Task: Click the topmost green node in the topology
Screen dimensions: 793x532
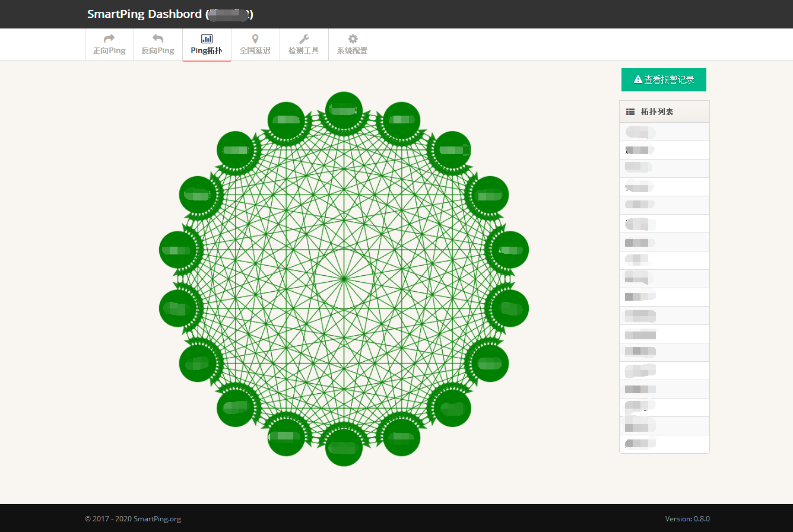Action: coord(344,110)
